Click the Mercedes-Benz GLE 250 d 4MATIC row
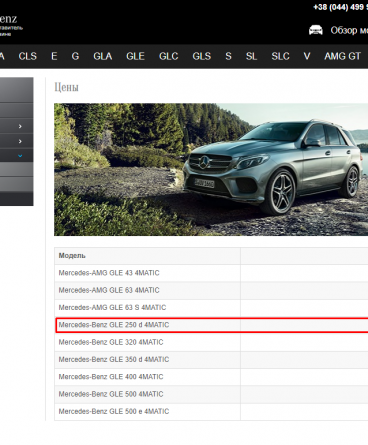Viewport: 368px width, 445px height. click(x=211, y=325)
